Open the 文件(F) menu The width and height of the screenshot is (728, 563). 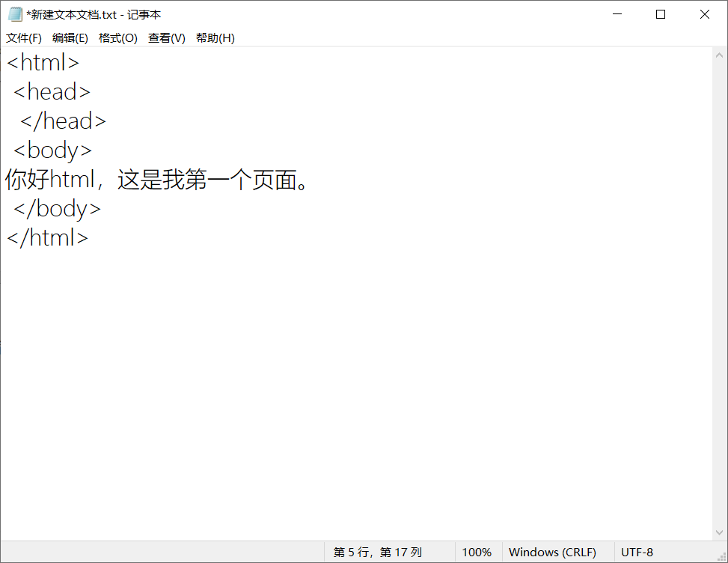(x=24, y=38)
